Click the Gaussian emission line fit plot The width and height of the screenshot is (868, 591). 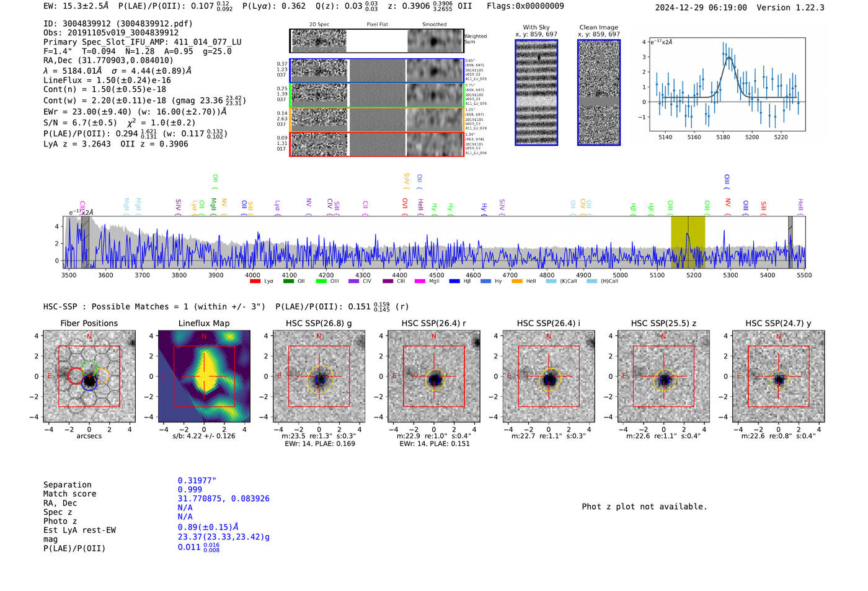[x=727, y=84]
